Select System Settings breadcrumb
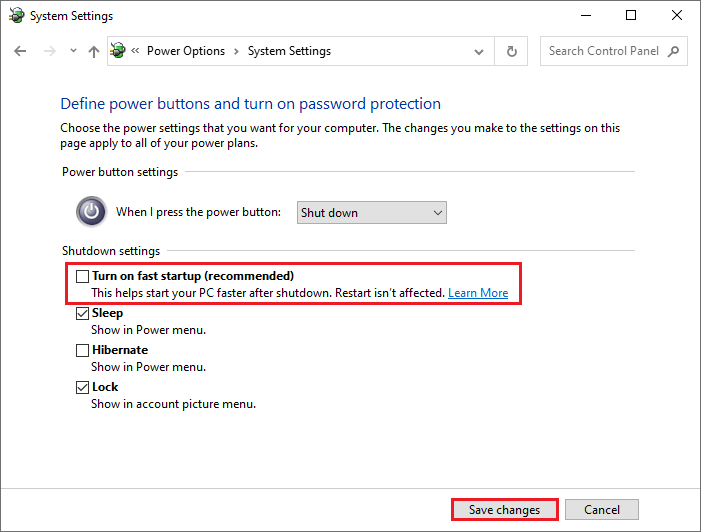701x532 pixels. 289,51
